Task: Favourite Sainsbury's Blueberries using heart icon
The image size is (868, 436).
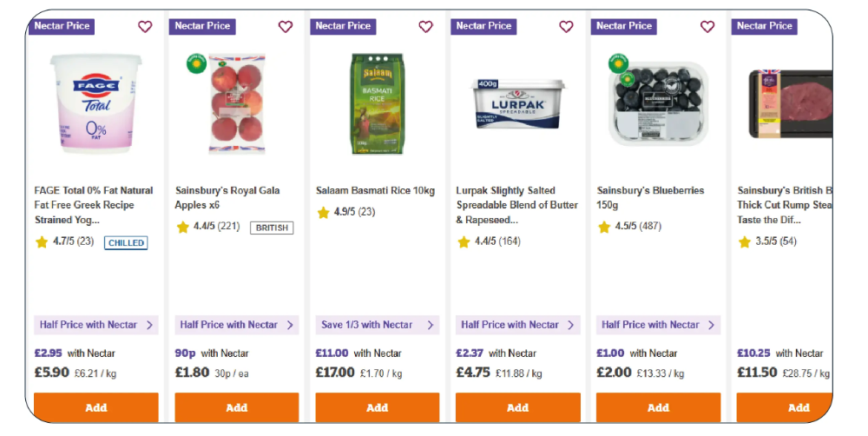Action: click(707, 27)
